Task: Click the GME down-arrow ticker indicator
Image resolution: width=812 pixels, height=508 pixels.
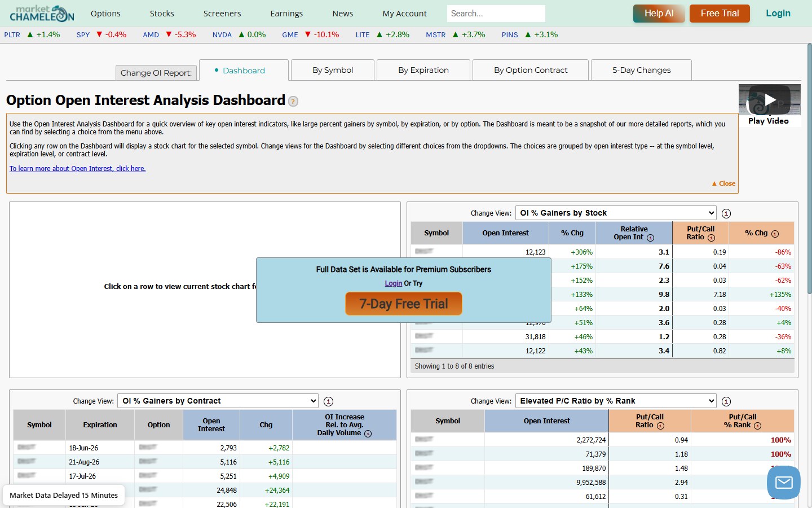Action: [308, 34]
